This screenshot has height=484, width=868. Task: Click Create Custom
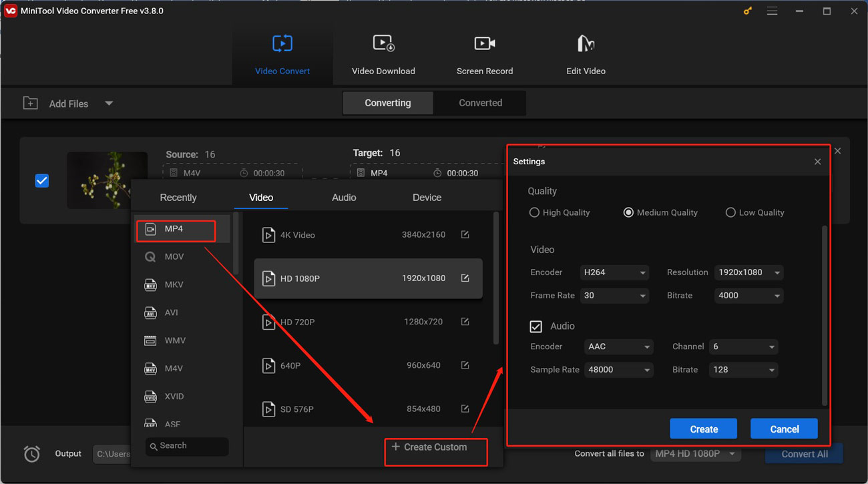click(429, 447)
